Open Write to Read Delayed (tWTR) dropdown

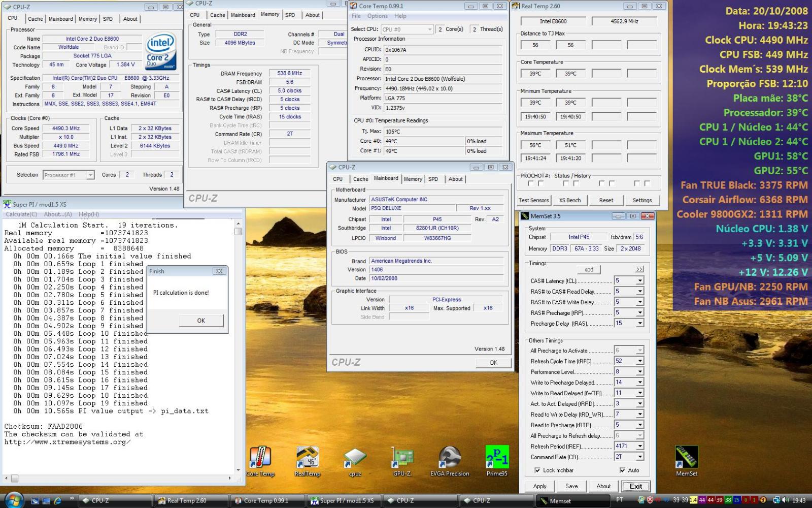click(640, 393)
